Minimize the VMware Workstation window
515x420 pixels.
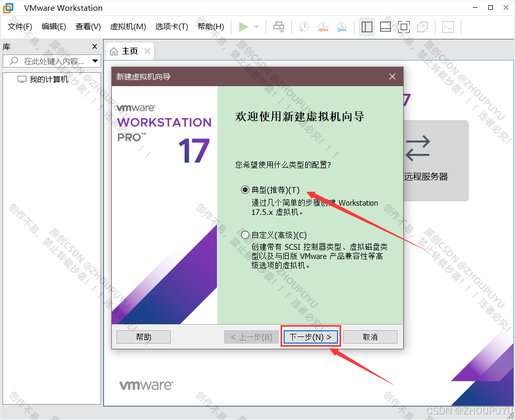475,8
